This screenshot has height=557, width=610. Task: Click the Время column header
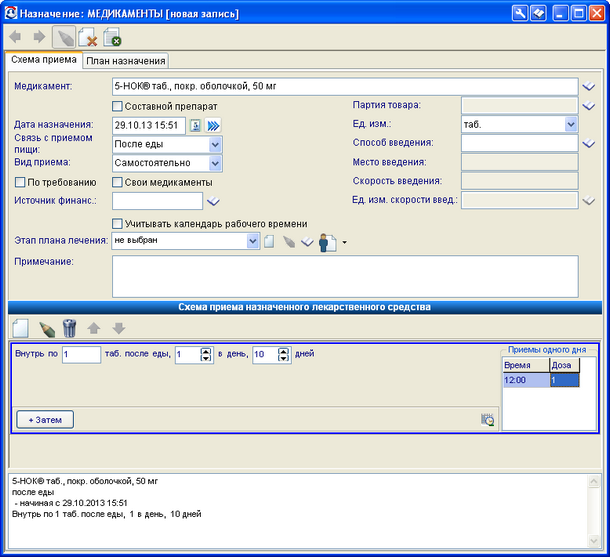[x=526, y=365]
